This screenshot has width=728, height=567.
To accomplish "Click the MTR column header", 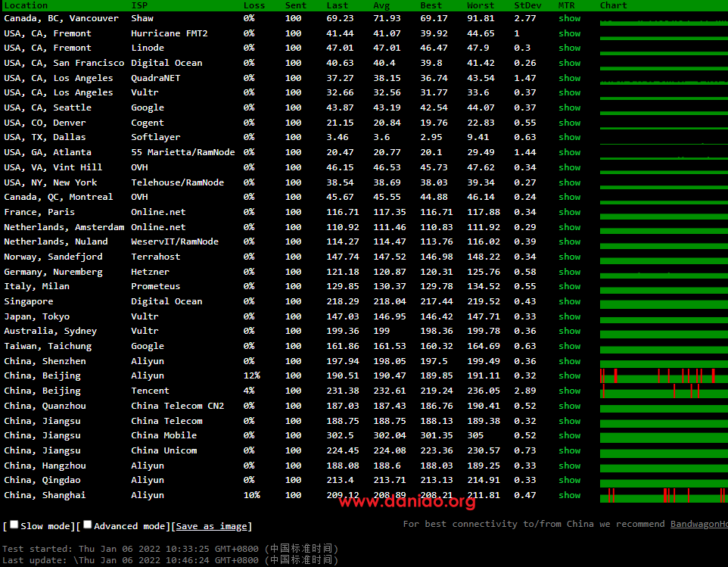I will (x=566, y=5).
